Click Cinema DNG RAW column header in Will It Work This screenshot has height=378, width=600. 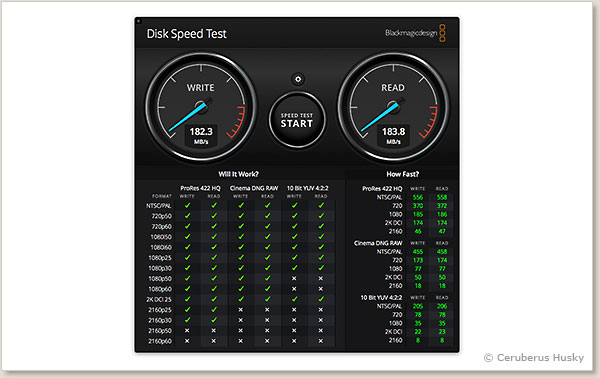254,188
